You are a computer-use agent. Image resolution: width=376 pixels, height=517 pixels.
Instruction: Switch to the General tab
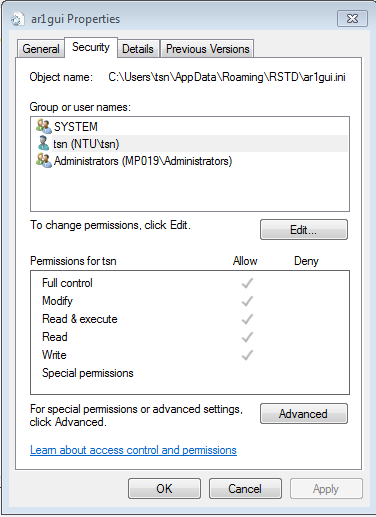pyautogui.click(x=41, y=49)
